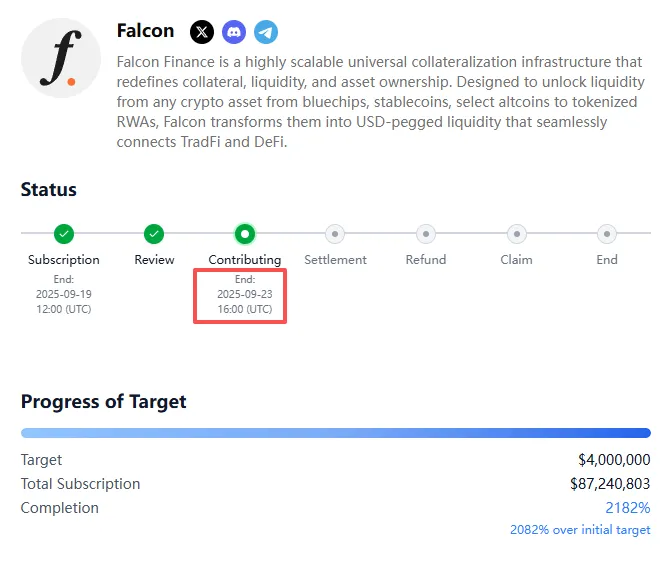Viewport: 671px width, 566px height.
Task: Click the '2082% over initial target' text
Action: pos(580,530)
